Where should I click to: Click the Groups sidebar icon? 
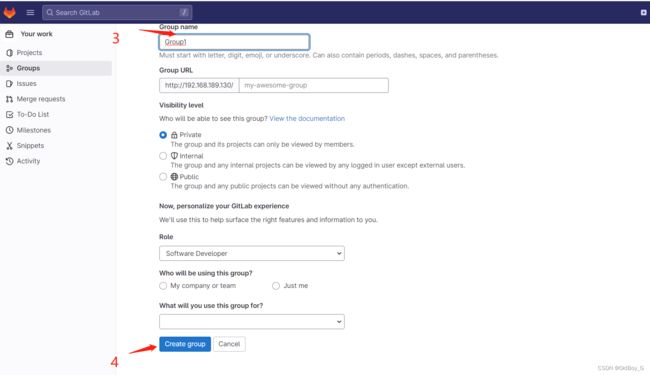tap(10, 68)
